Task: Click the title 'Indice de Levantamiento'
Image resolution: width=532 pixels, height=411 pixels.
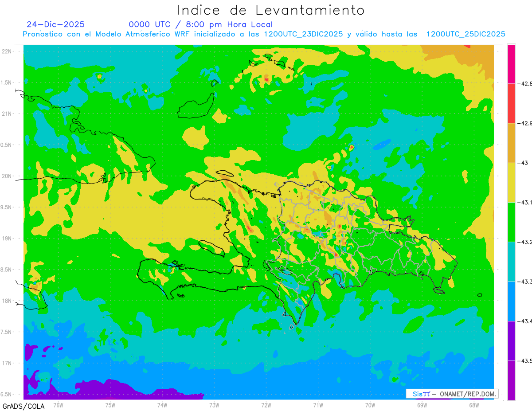Action: [x=271, y=10]
